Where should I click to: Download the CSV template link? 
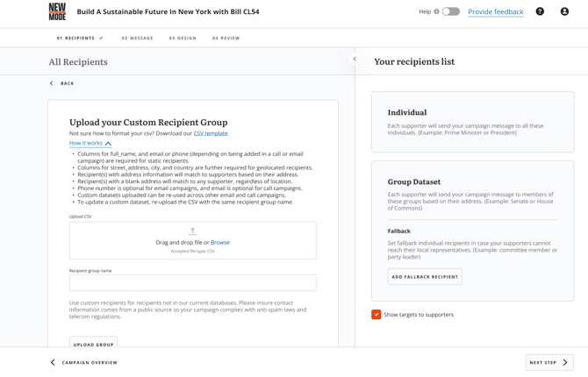(211, 133)
